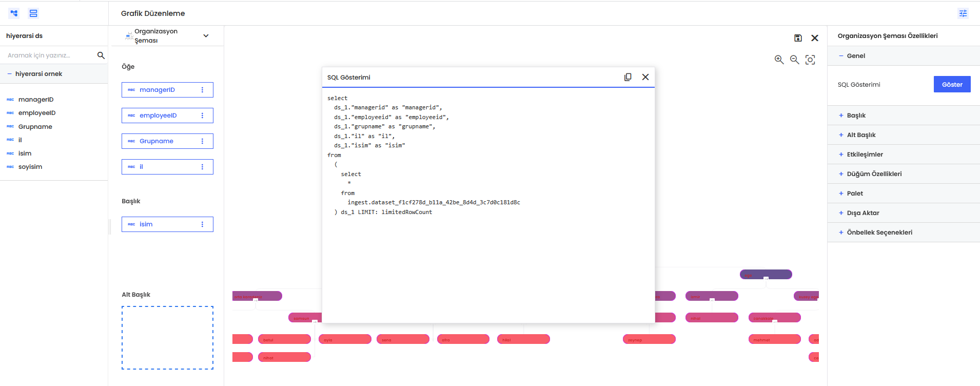Open the Organizasyon Şeması chart type dropdown

(x=206, y=36)
